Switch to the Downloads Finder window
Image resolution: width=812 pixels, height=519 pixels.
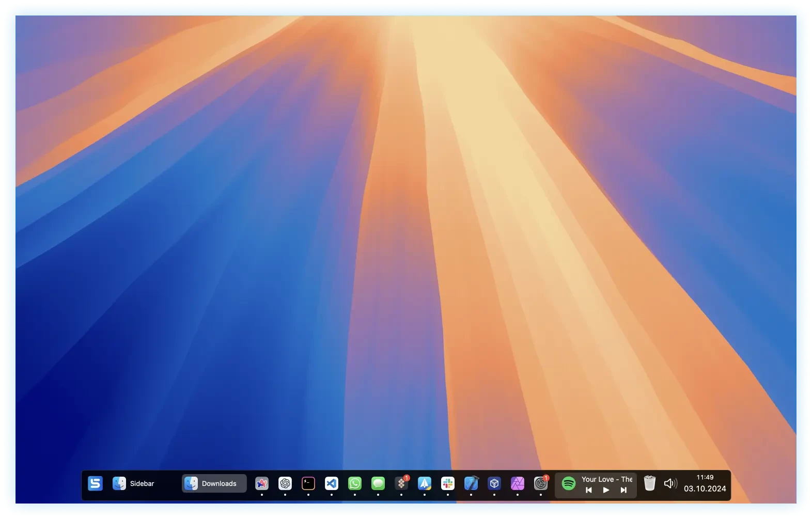pyautogui.click(x=214, y=483)
